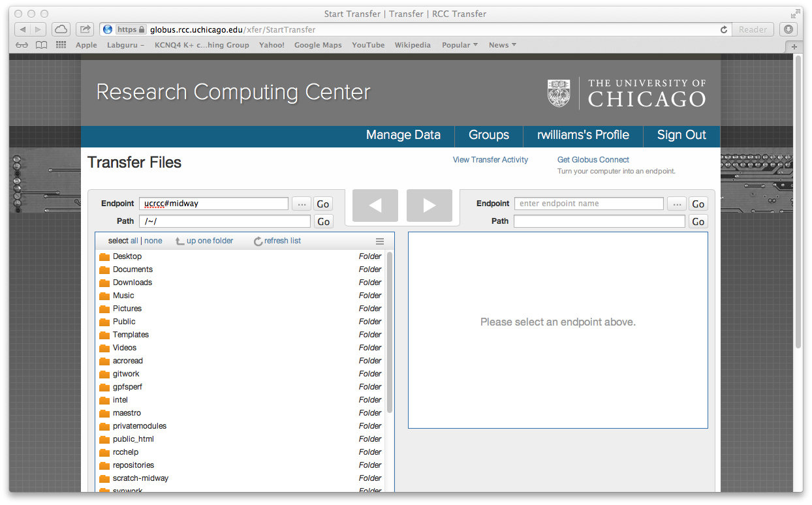This screenshot has width=812, height=505.
Task: Open Yahoo! bookmark
Action: coord(272,45)
